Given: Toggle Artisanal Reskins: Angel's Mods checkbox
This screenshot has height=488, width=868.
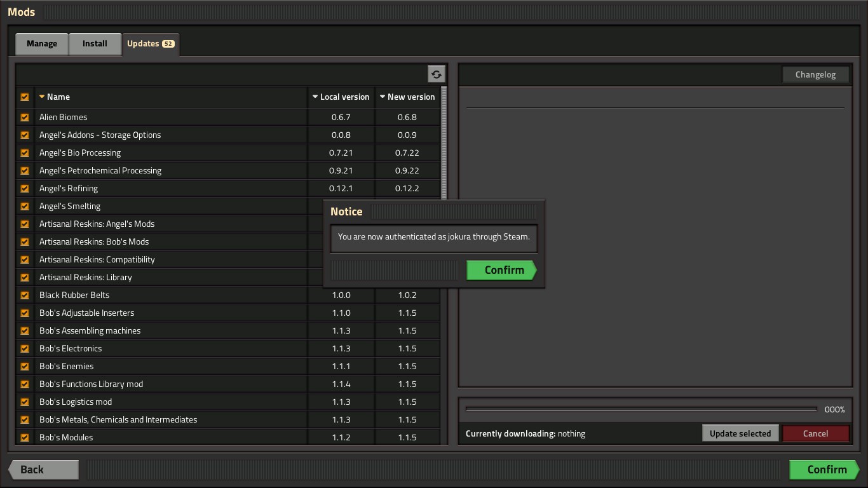Looking at the screenshot, I should 25,224.
